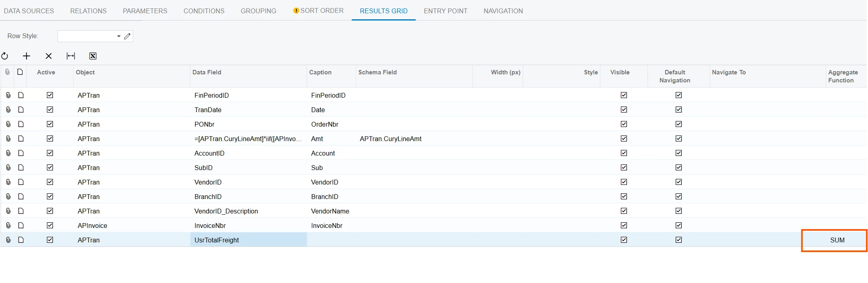Toggle Active checkbox for PONbr row

[50, 124]
